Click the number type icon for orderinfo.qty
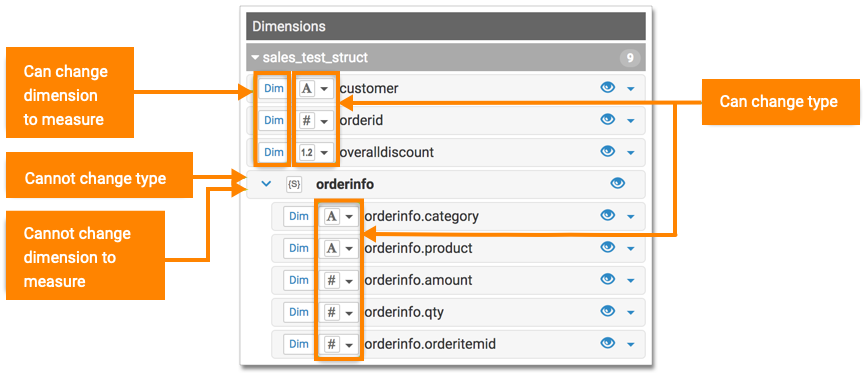The height and width of the screenshot is (375, 865). coord(331,313)
